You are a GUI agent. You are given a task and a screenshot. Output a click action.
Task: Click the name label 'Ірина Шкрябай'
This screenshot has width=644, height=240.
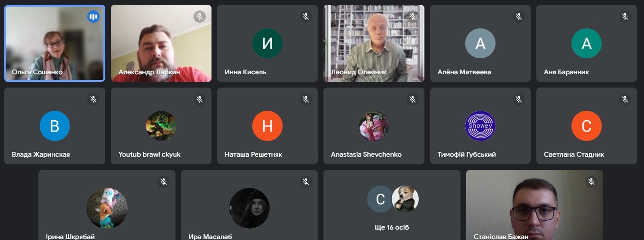click(70, 237)
